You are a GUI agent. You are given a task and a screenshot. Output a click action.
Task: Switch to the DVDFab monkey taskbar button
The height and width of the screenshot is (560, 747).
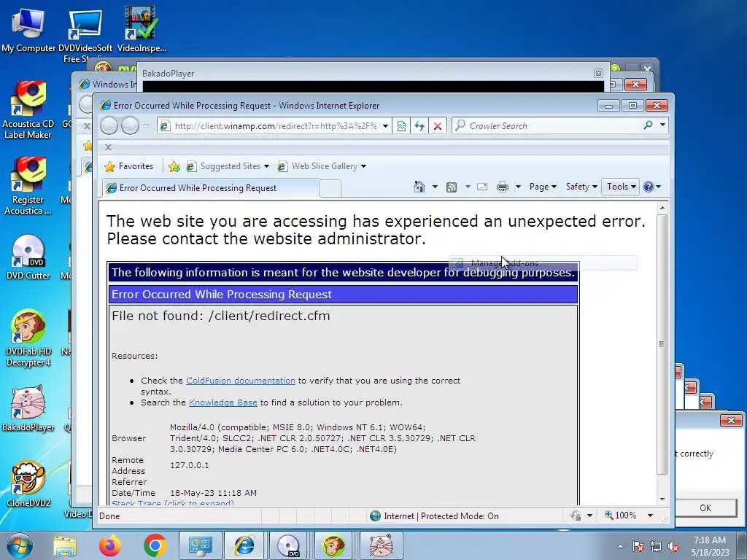333,545
